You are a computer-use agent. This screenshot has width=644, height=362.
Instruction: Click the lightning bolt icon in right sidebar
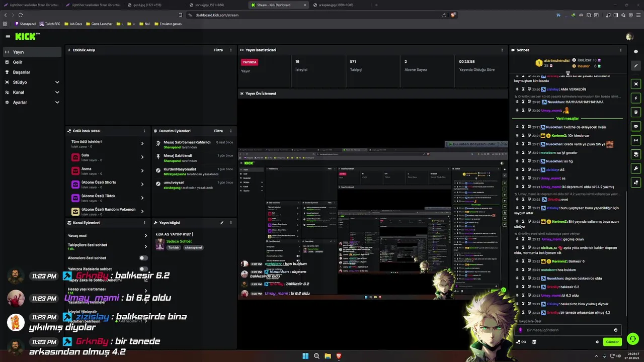[636, 98]
